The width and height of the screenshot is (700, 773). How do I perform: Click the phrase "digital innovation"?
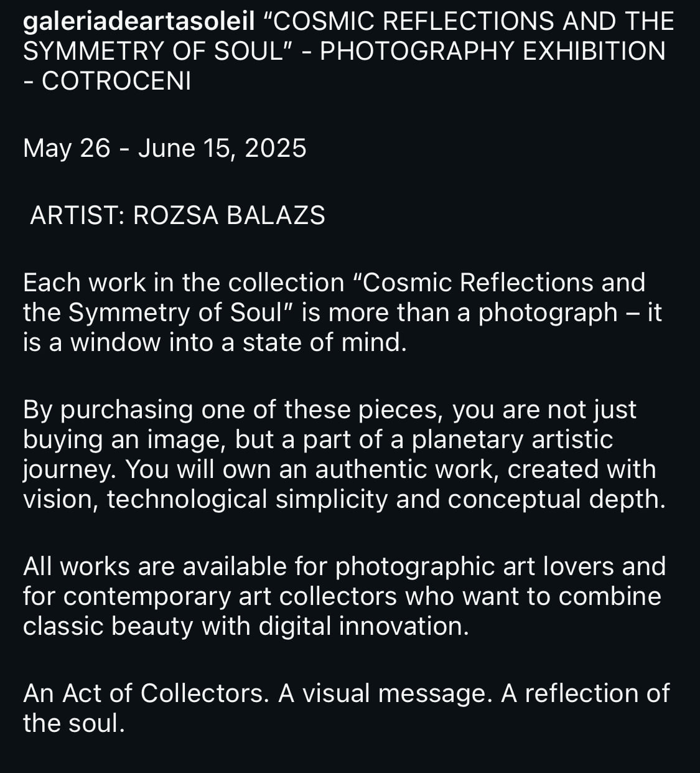click(363, 626)
